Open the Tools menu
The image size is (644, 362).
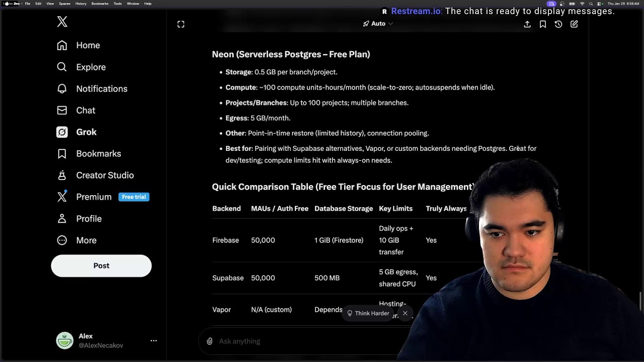(117, 4)
